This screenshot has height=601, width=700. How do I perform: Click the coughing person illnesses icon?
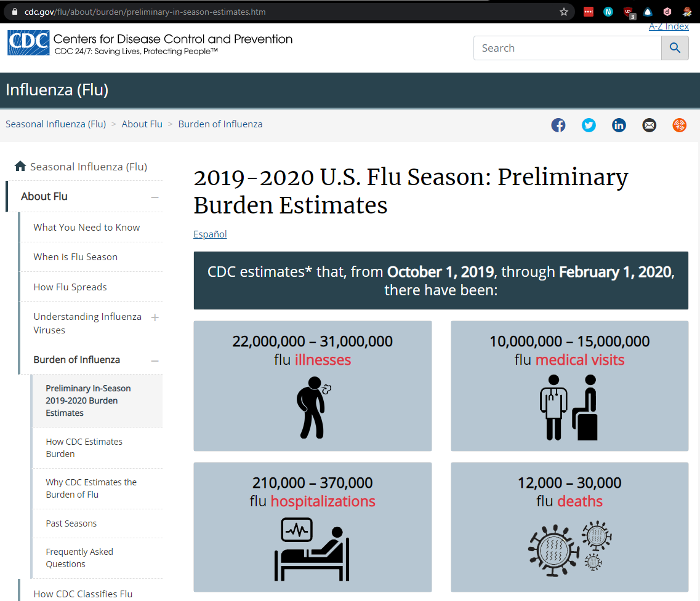pos(313,407)
